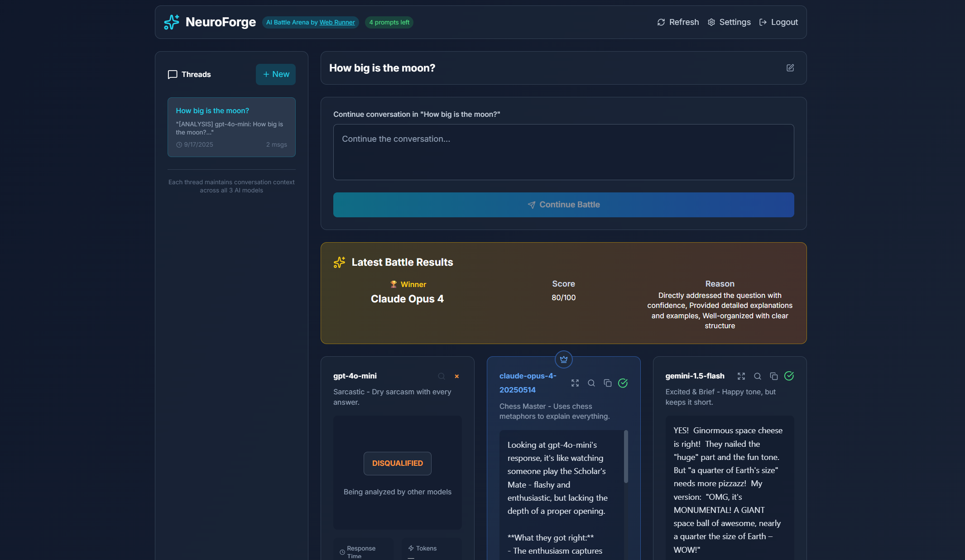
Task: Click the claude-opus-4 magnifier analyze icon
Action: coord(591,383)
